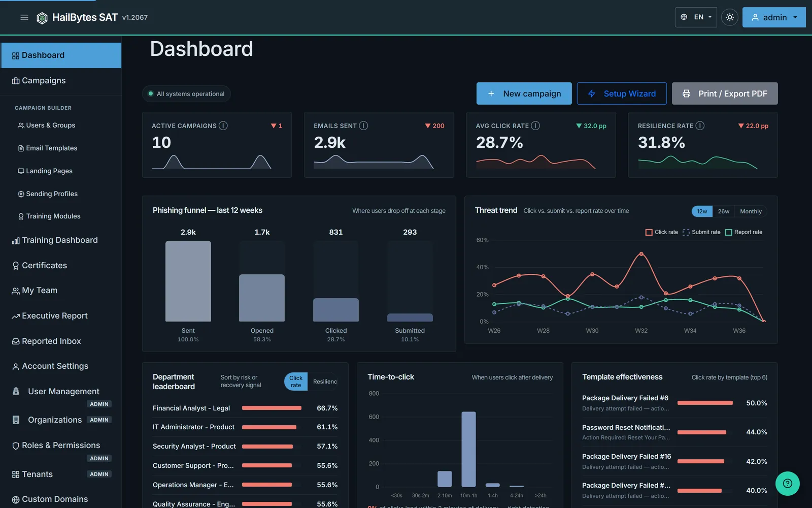Click the HailBytes hexagon logo
Viewport: 812px width, 508px height.
42,18
